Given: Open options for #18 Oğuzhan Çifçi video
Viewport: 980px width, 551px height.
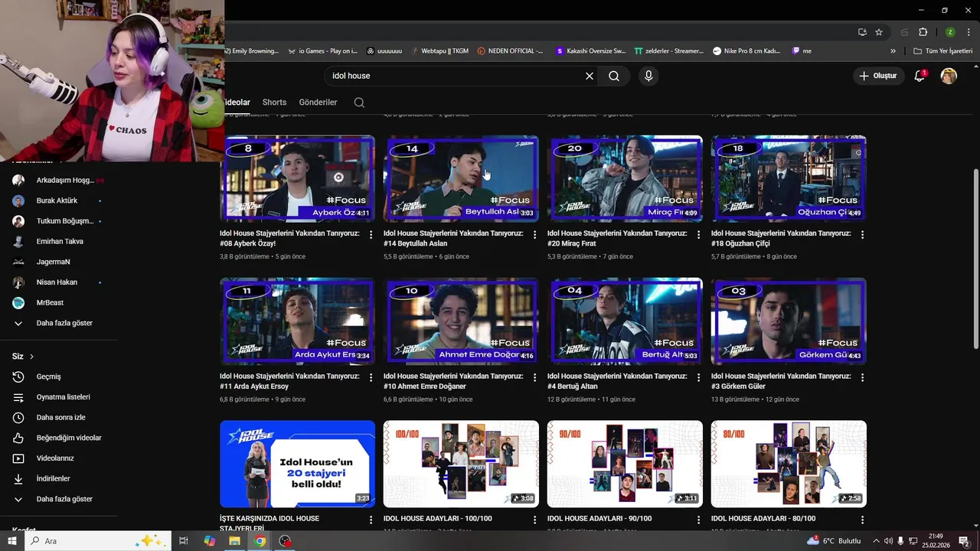Looking at the screenshot, I should tap(863, 235).
